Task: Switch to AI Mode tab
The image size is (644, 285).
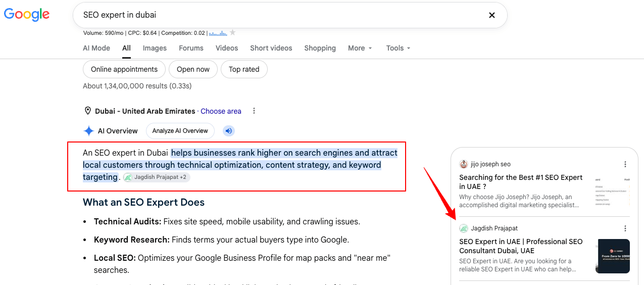Action: point(96,48)
